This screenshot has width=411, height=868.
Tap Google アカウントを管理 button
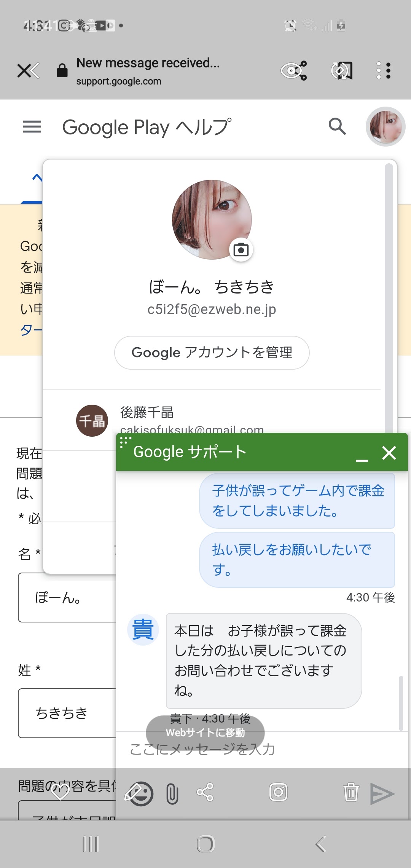[212, 353]
